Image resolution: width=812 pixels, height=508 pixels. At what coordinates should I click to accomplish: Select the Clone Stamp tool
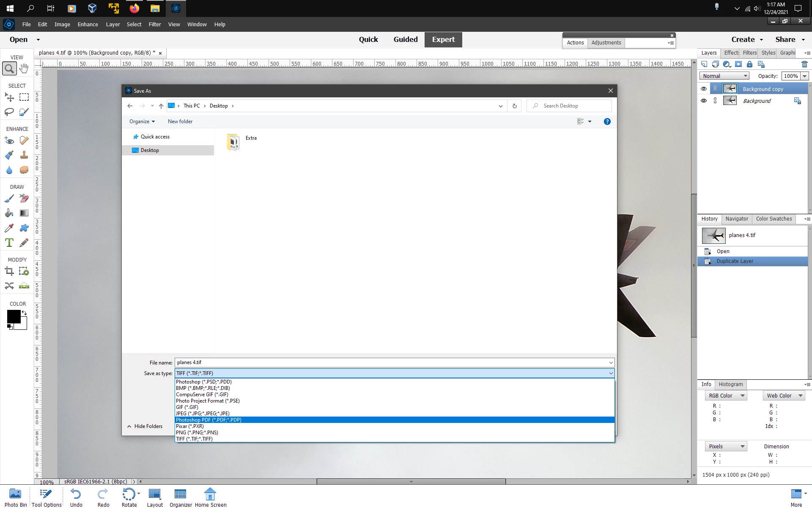point(24,155)
